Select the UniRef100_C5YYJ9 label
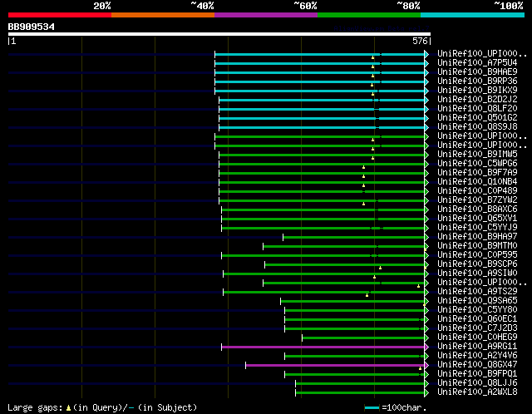The width and height of the screenshot is (532, 414). [x=477, y=228]
